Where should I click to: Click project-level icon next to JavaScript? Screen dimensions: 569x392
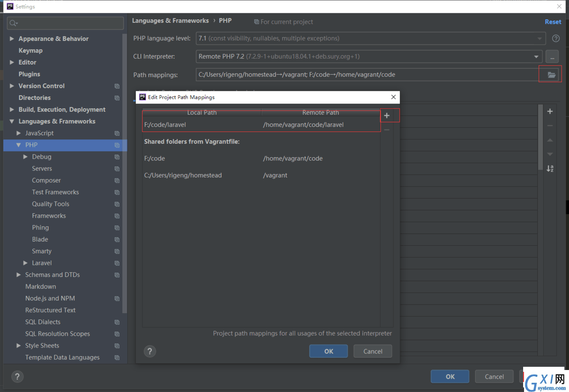click(x=117, y=133)
